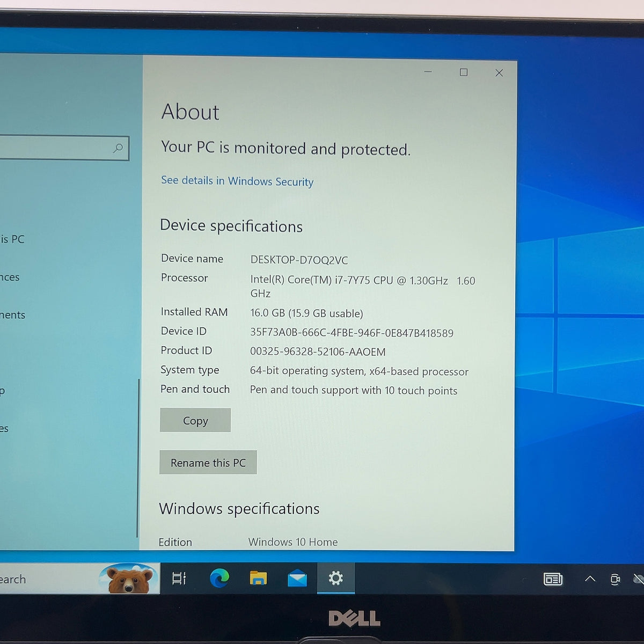Click the 64-bit operating system value
Viewport: 644px width, 644px height.
359,371
